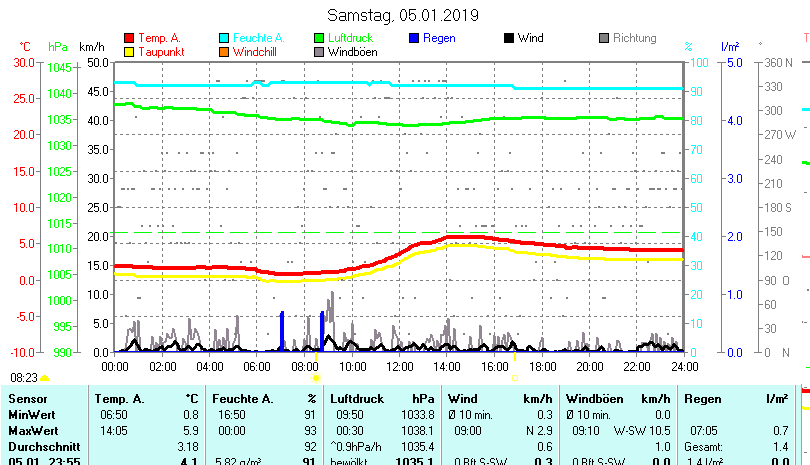Select the green Luftdruck legend marker
Screen dimensions: 810x465
(x=320, y=38)
